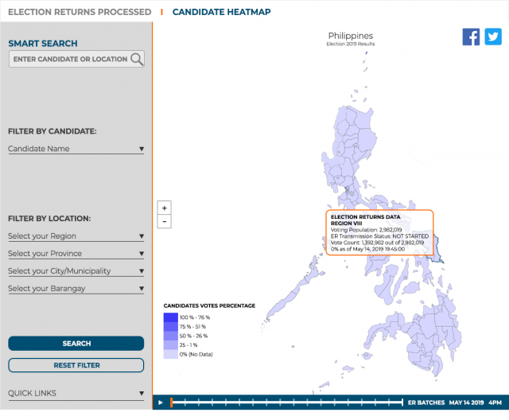Viewport: 509px width, 420px height.
Task: Zoom in on the map
Action: point(164,208)
